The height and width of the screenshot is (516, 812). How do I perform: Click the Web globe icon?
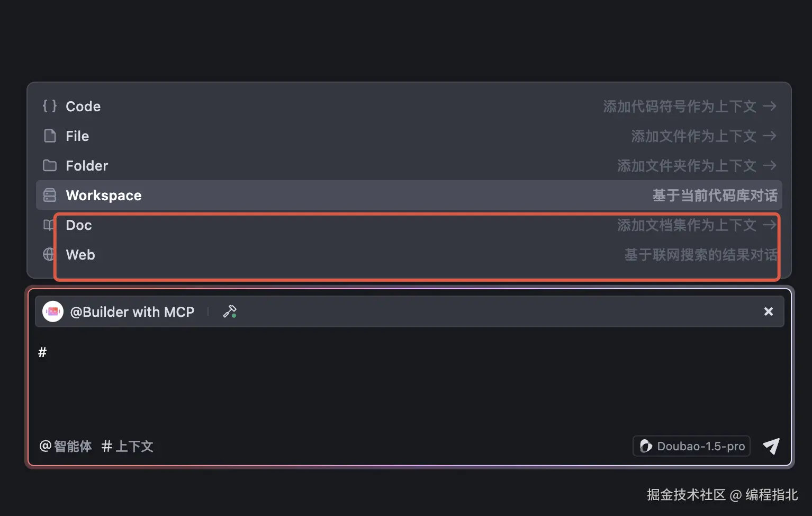click(x=49, y=255)
